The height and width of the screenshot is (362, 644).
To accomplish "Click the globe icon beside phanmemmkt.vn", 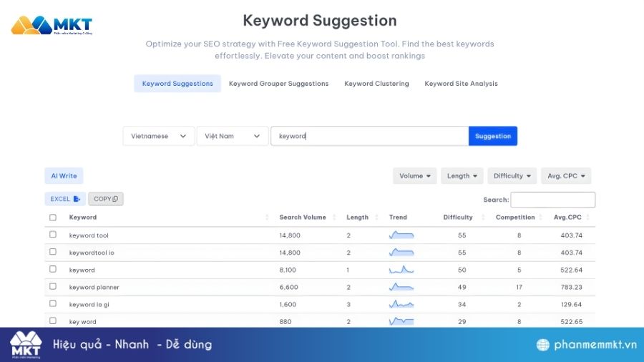I will pos(543,345).
